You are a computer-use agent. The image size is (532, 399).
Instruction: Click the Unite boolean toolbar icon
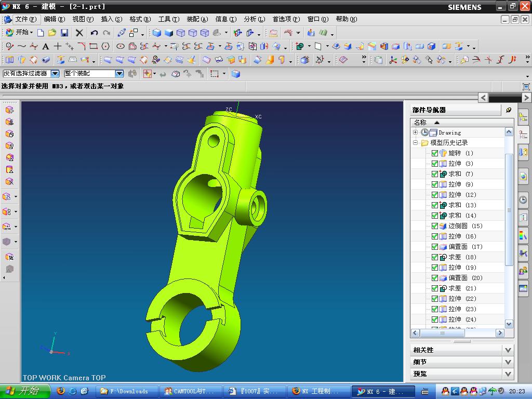(300, 46)
